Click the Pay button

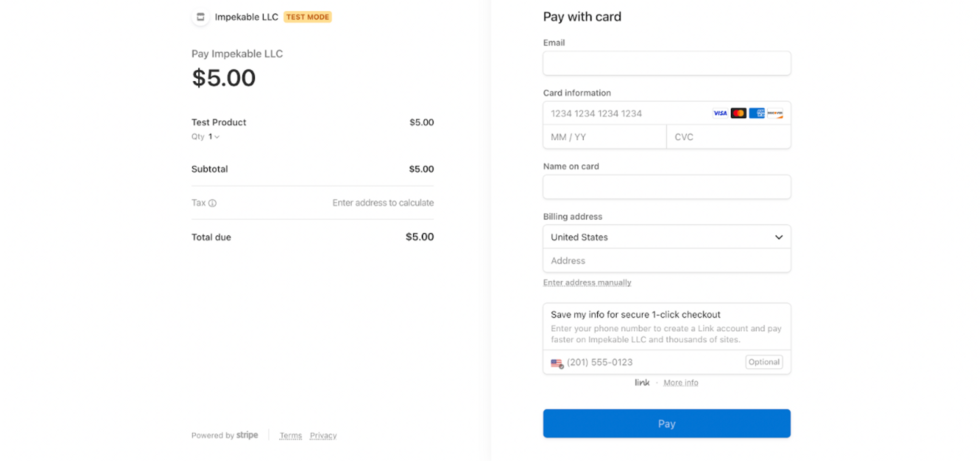(x=667, y=423)
